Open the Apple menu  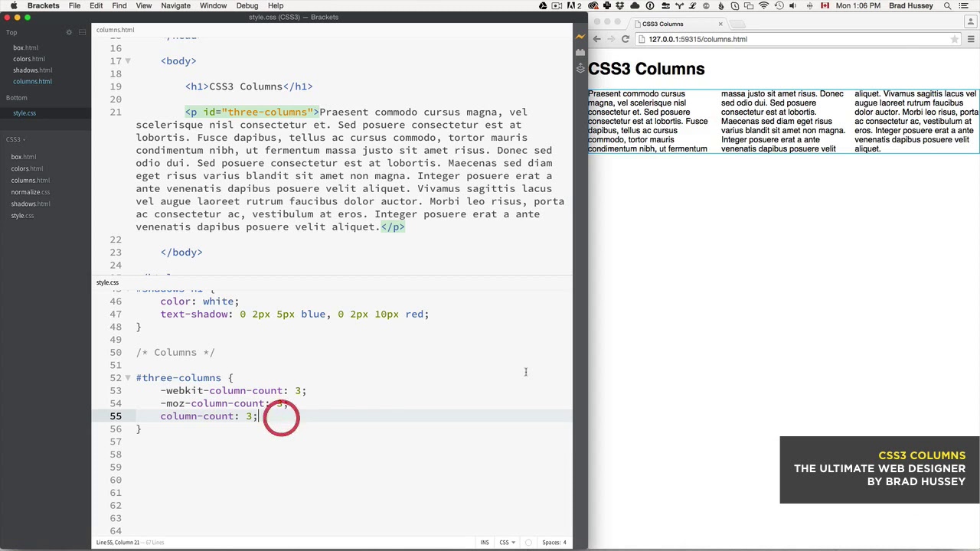point(14,5)
